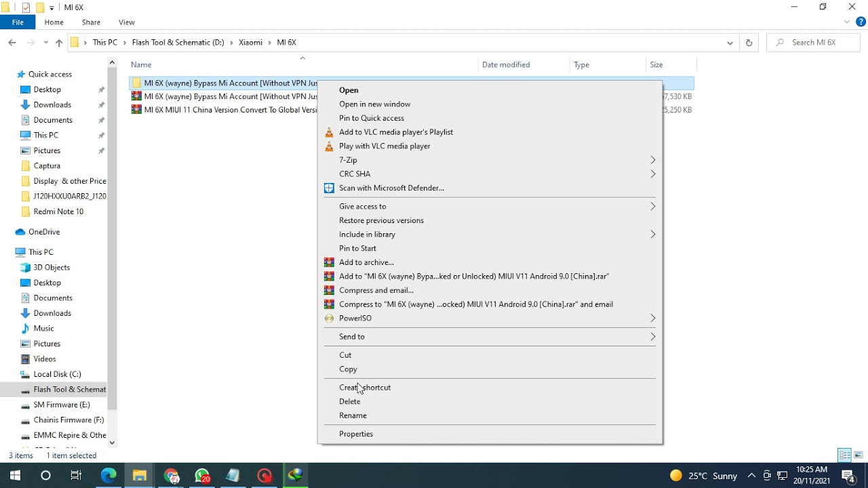The image size is (868, 488).
Task: Click the New folder icon in the title bar
Action: point(40,7)
